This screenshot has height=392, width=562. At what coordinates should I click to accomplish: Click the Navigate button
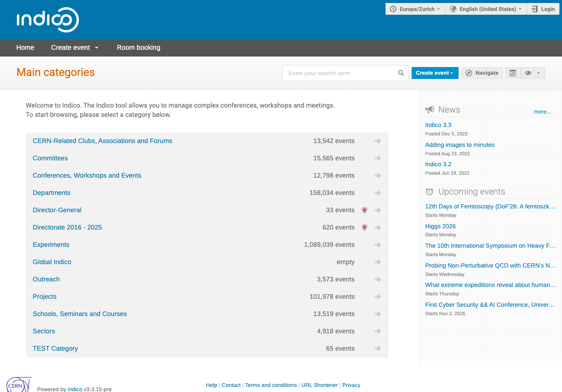tap(482, 73)
